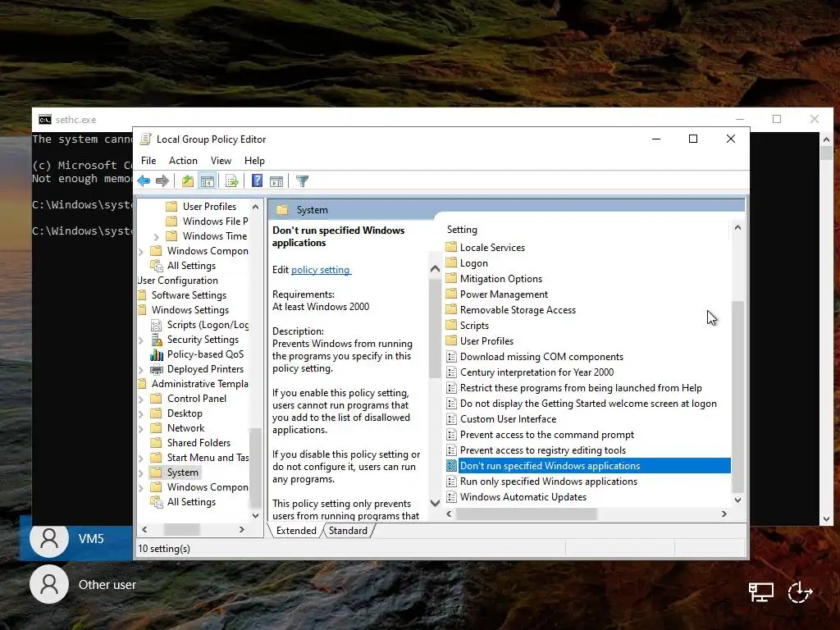
Task: Click the policy setting link
Action: 321,269
